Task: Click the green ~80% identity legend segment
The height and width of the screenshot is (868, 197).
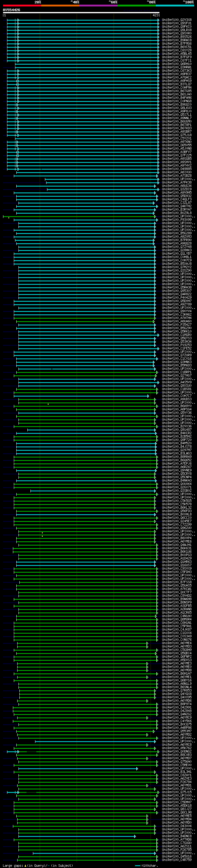Action: pos(137,6)
